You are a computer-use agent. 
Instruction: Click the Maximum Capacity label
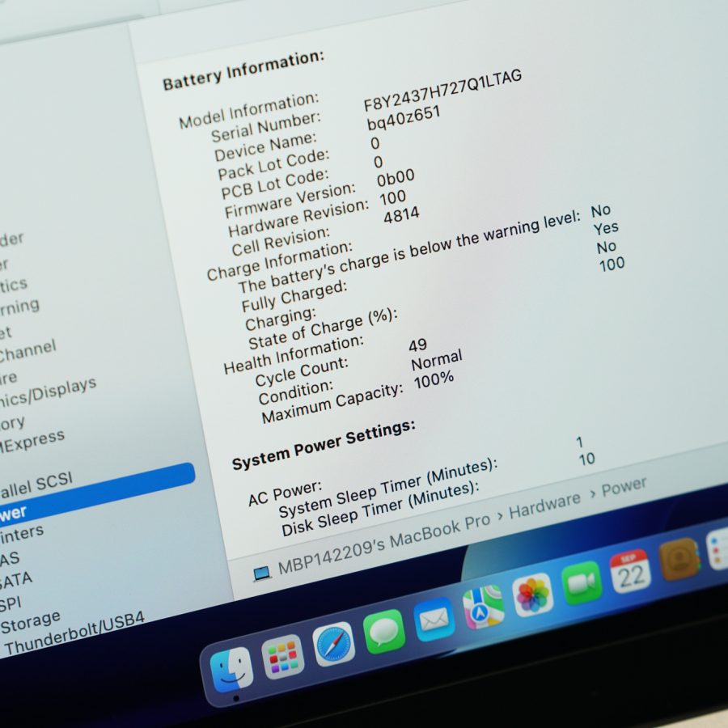(x=332, y=404)
